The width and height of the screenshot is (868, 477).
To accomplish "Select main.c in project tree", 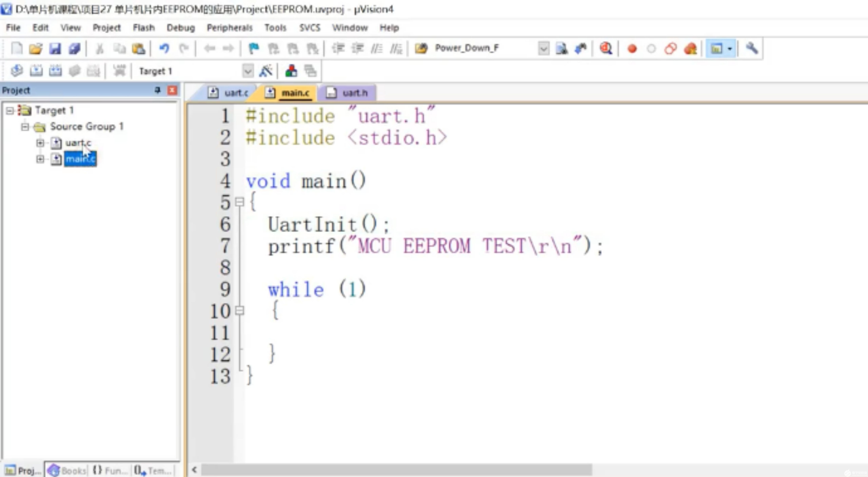I will point(80,159).
